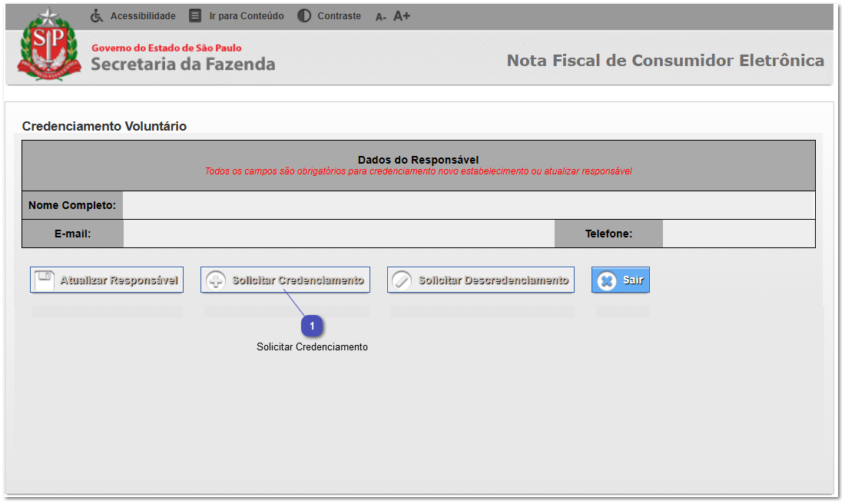Click the Secretaria da Fazenda title text
This screenshot has width=845, height=504.
pyautogui.click(x=183, y=64)
